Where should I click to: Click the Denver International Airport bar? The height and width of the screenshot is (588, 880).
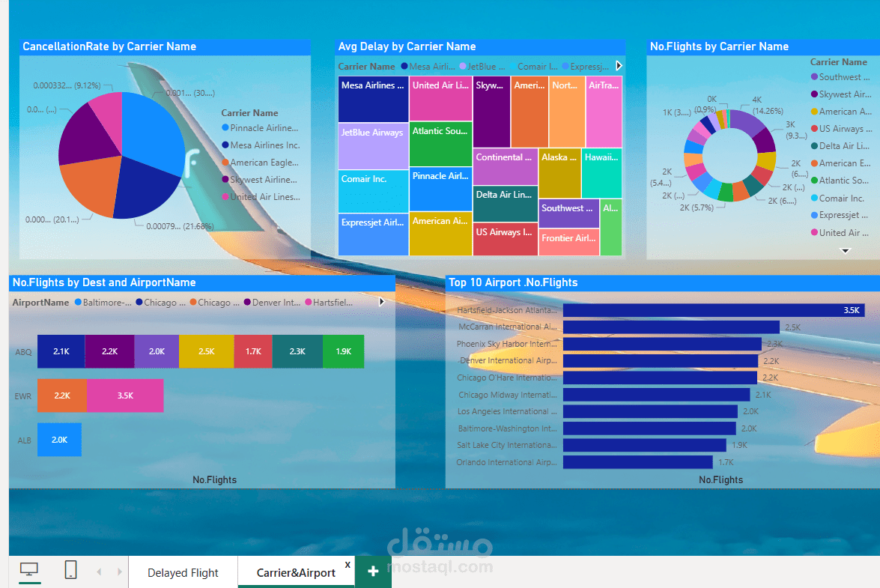point(661,361)
